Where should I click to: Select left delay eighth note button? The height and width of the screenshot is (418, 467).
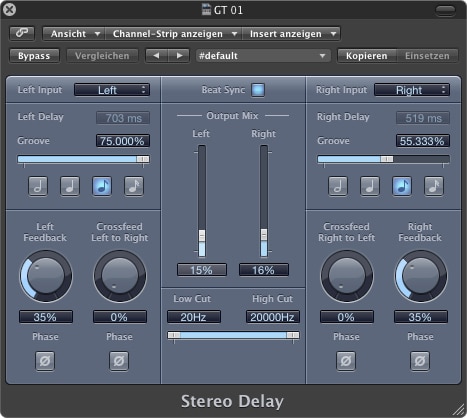tap(102, 186)
